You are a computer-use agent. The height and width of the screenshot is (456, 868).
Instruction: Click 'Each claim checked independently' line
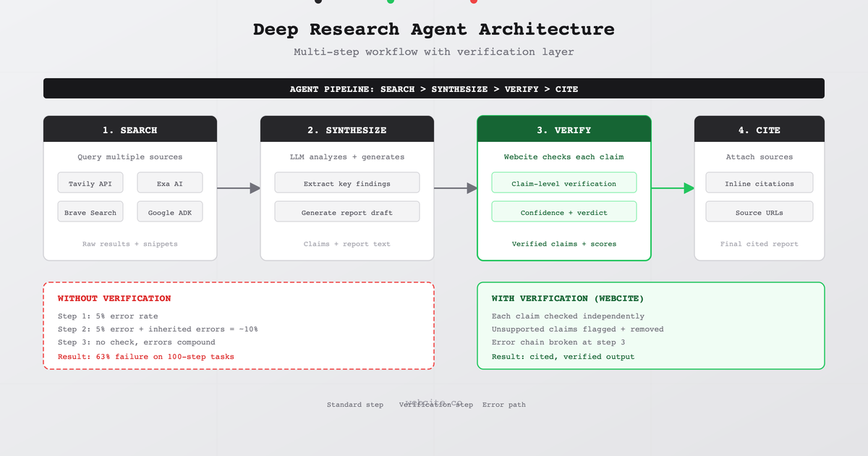click(x=568, y=316)
